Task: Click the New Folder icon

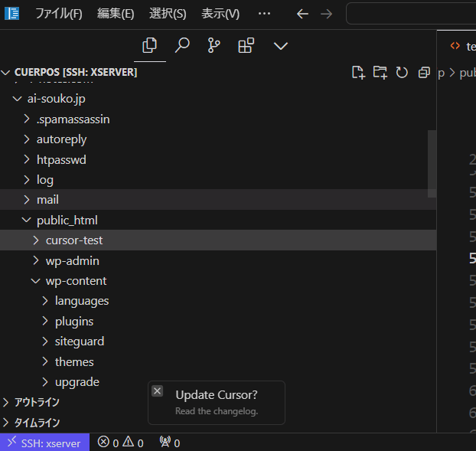Action: (380, 73)
